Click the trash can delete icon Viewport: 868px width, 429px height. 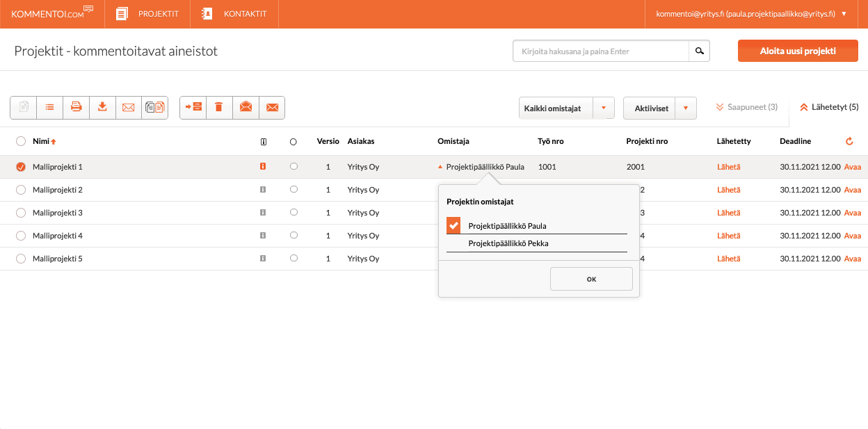(219, 107)
